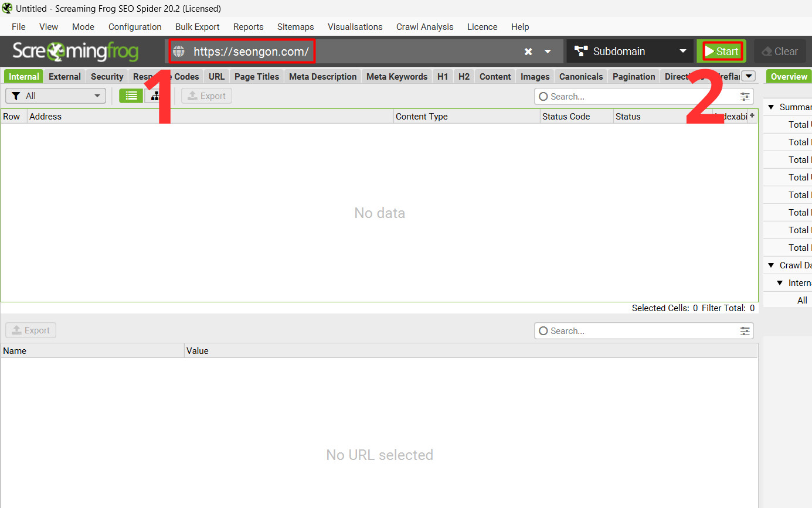Open the Overview tab in right panel
The width and height of the screenshot is (812, 508).
[x=789, y=77]
